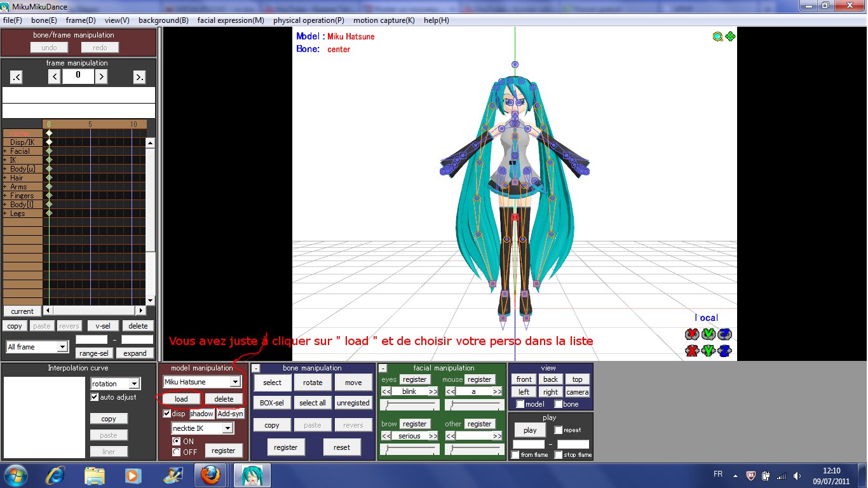
Task: Click the load model button
Action: pyautogui.click(x=181, y=399)
